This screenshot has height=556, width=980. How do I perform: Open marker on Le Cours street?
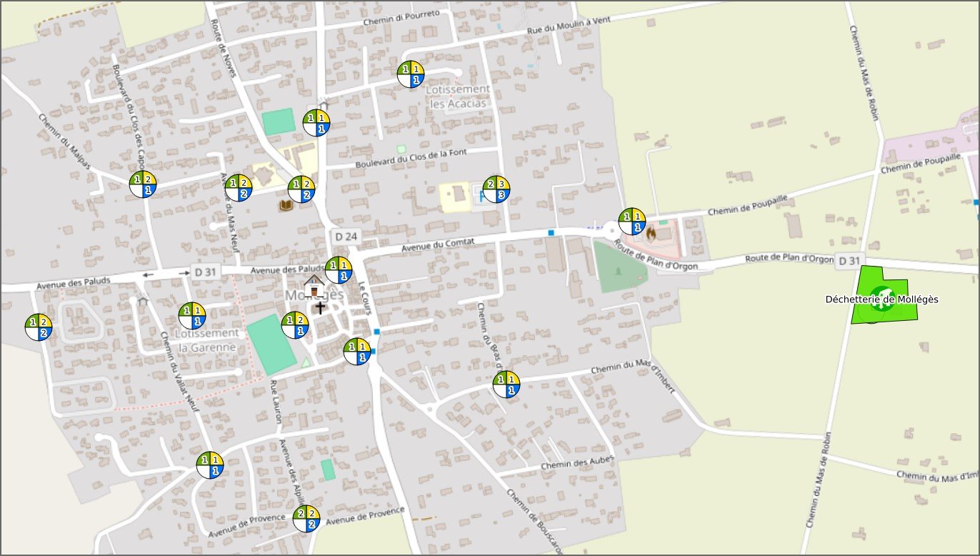click(x=357, y=352)
